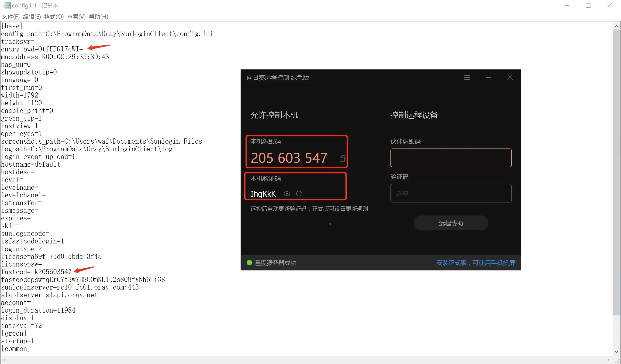This screenshot has height=364, width=621.
Task: Open the 格式(O) menu
Action: (54, 17)
